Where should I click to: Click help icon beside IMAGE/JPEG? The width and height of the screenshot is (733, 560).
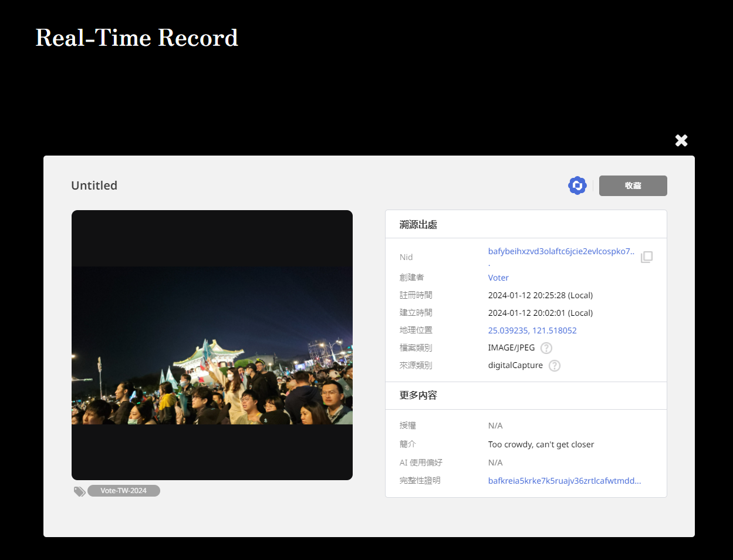tap(546, 348)
